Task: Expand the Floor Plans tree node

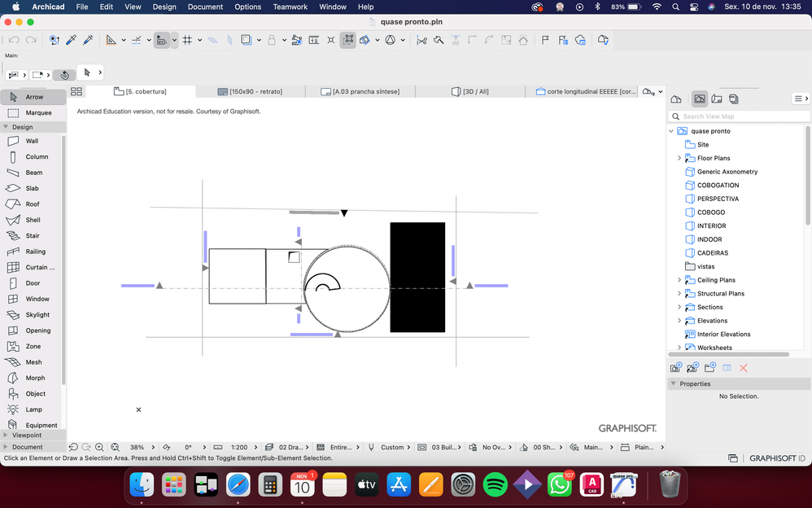Action: coord(679,158)
